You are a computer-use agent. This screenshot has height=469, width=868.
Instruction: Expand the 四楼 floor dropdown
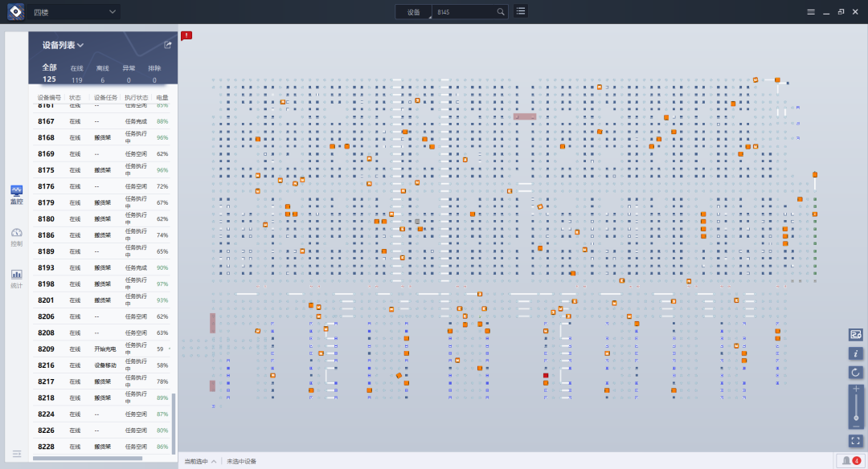click(113, 12)
